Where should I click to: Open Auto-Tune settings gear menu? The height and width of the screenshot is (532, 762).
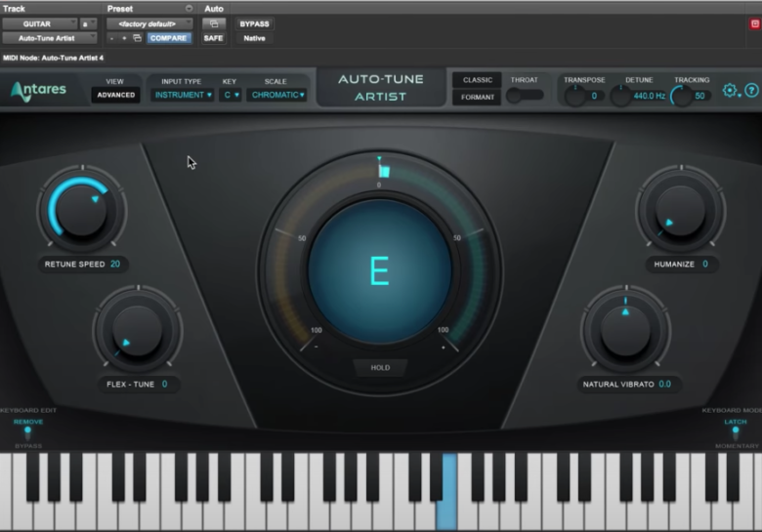coord(731,90)
